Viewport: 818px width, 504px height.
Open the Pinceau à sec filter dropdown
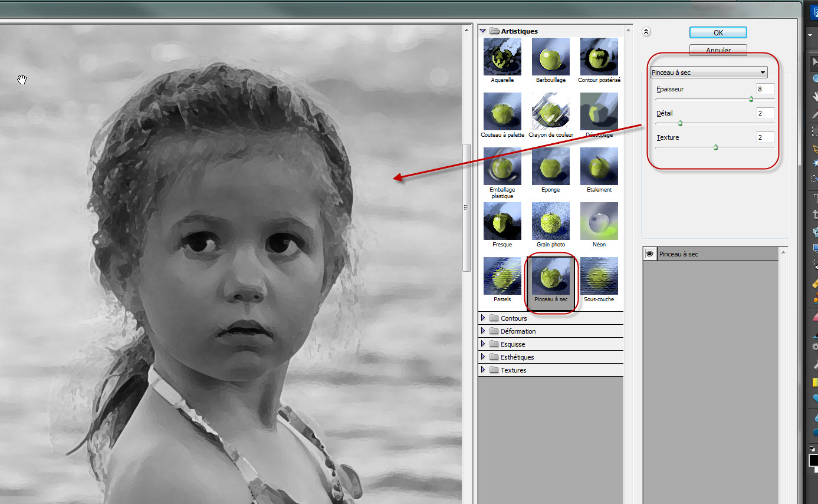pyautogui.click(x=708, y=73)
